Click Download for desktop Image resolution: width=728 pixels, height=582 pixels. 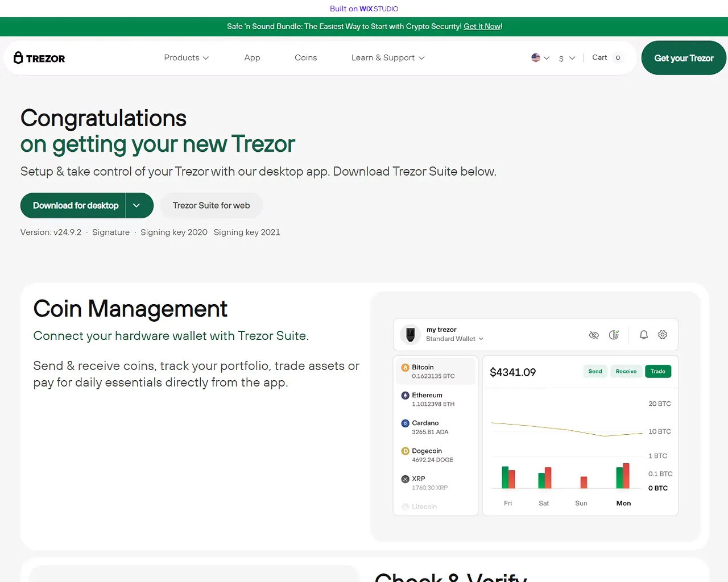coord(76,205)
